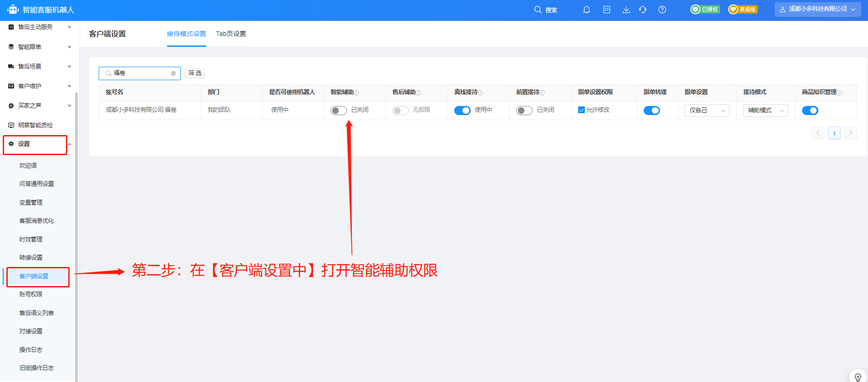Go to the next results page

[x=851, y=133]
